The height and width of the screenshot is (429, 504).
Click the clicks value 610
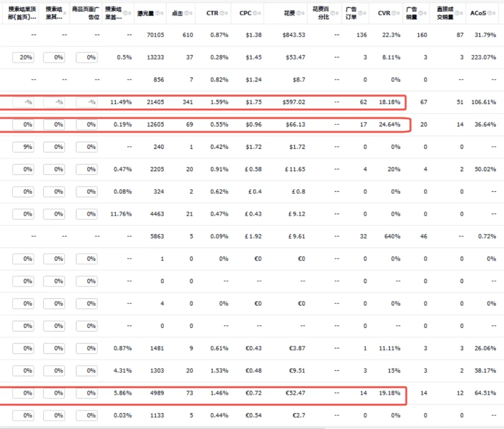click(x=188, y=35)
